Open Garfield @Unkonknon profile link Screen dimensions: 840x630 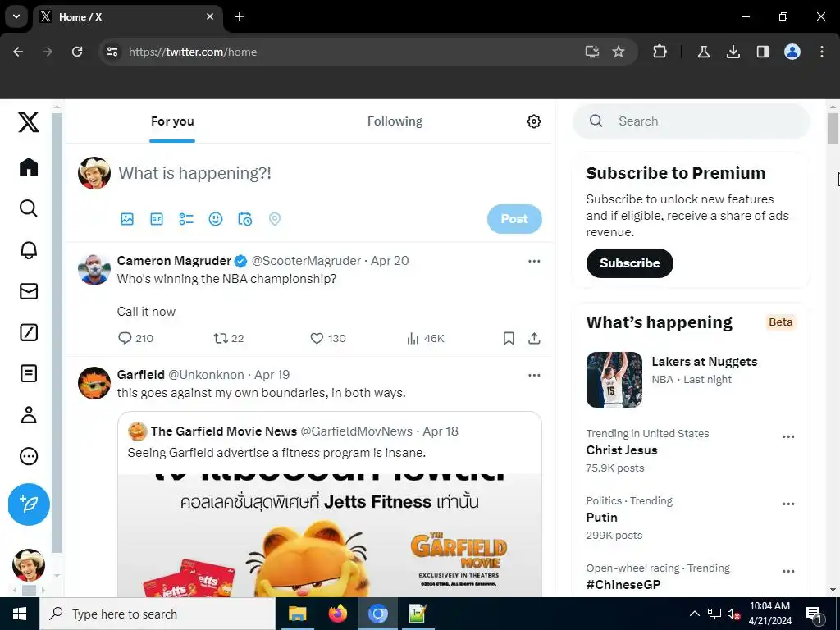coord(180,374)
